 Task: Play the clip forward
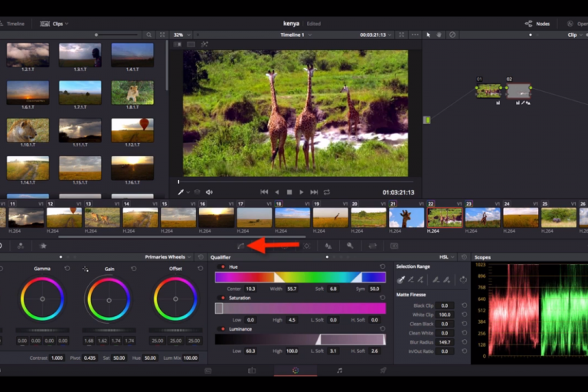click(301, 192)
